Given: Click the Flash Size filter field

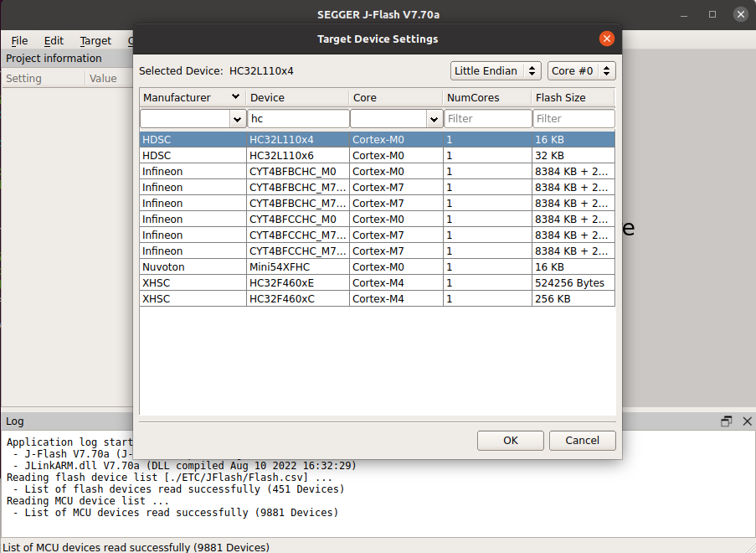Looking at the screenshot, I should (573, 119).
